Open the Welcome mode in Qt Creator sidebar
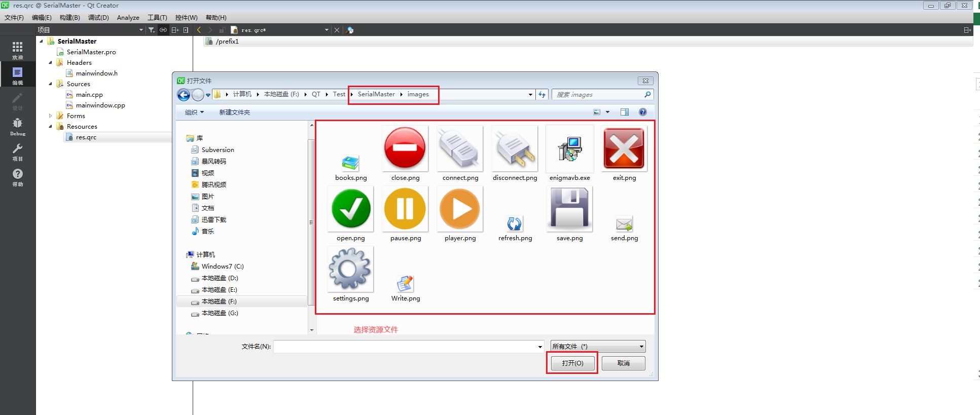This screenshot has height=415, width=980. pyautogui.click(x=18, y=50)
